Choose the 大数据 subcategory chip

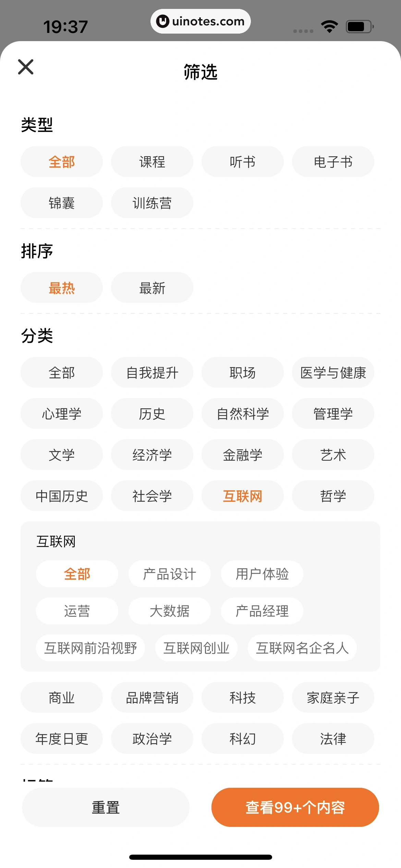[169, 611]
